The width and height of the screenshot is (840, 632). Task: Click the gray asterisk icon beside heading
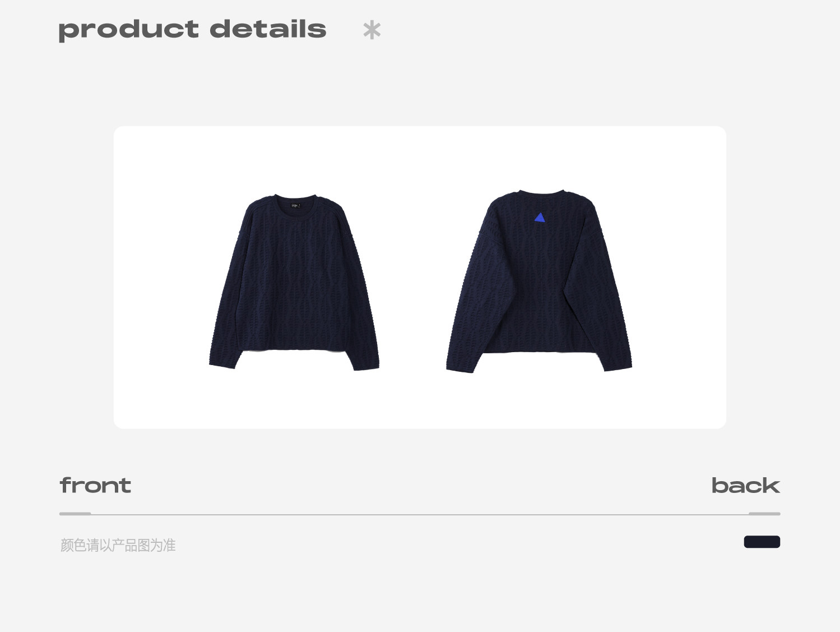[372, 30]
